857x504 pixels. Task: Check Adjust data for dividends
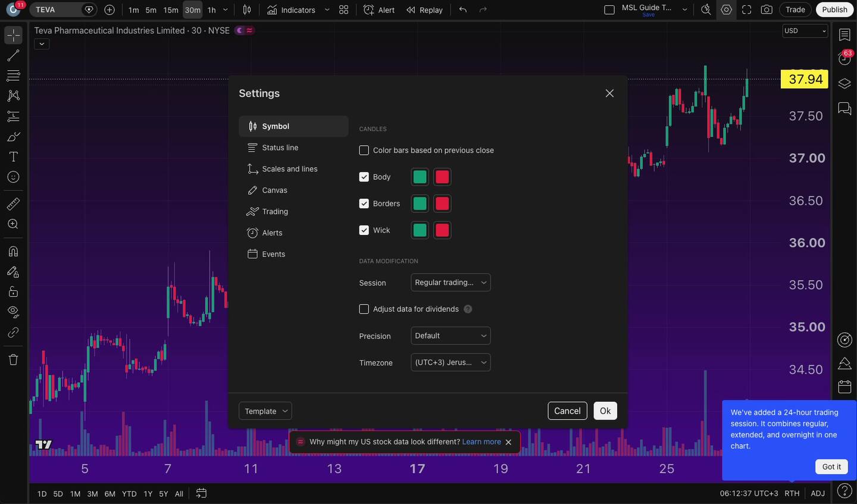[x=364, y=309]
